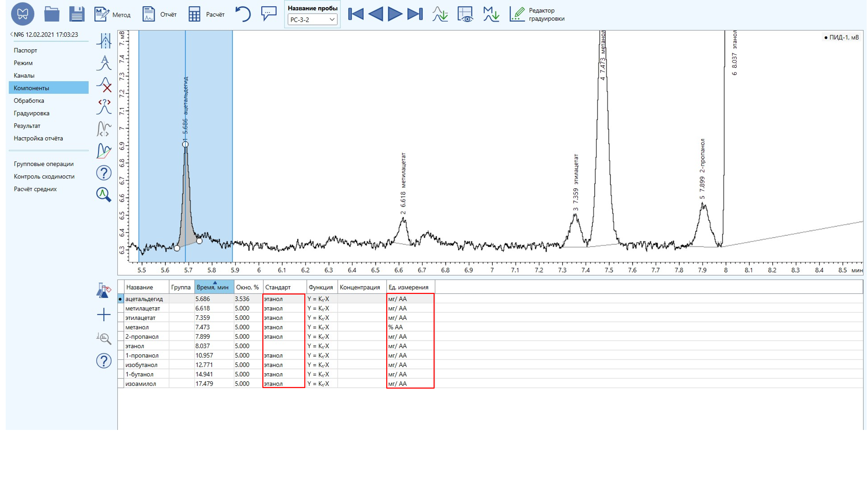Viewport: 868px width, 480px height.
Task: Click the plus icon to add component
Action: pos(104,315)
